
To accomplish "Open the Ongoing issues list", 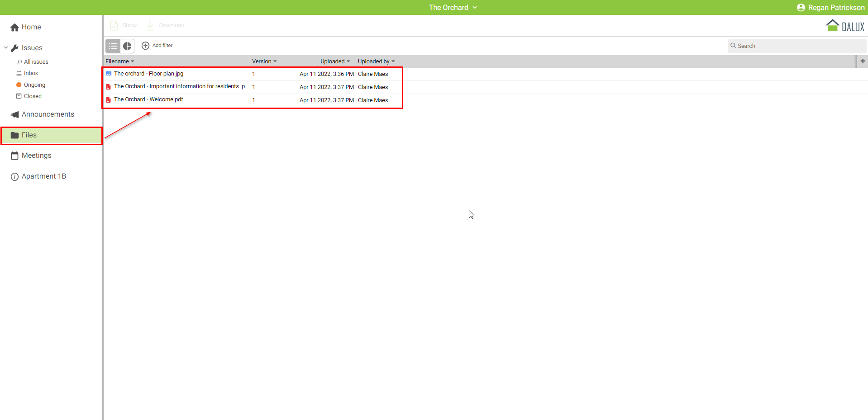I will tap(34, 85).
